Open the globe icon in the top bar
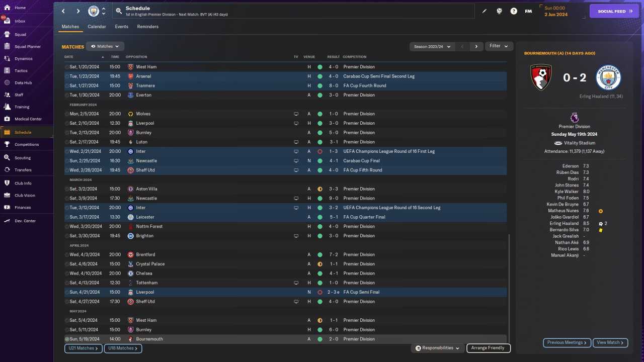The image size is (644, 362). [x=499, y=11]
